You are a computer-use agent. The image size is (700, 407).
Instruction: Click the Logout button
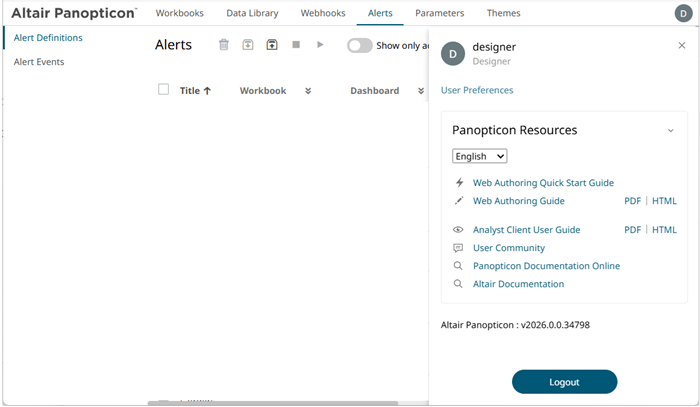click(564, 382)
